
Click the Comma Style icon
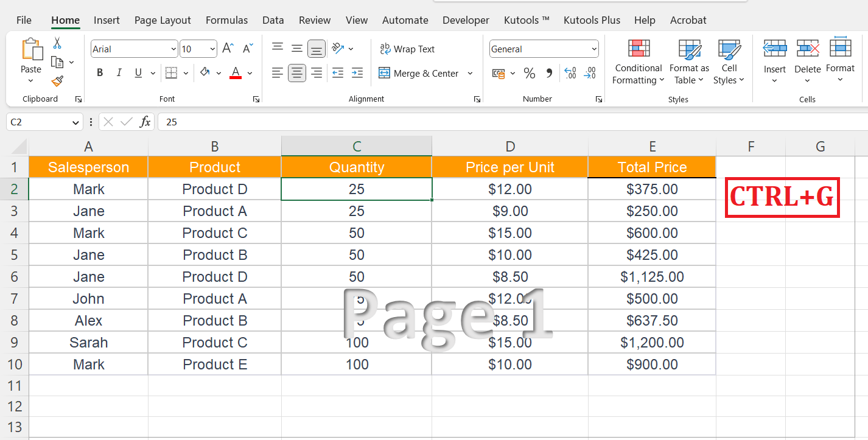pyautogui.click(x=548, y=72)
